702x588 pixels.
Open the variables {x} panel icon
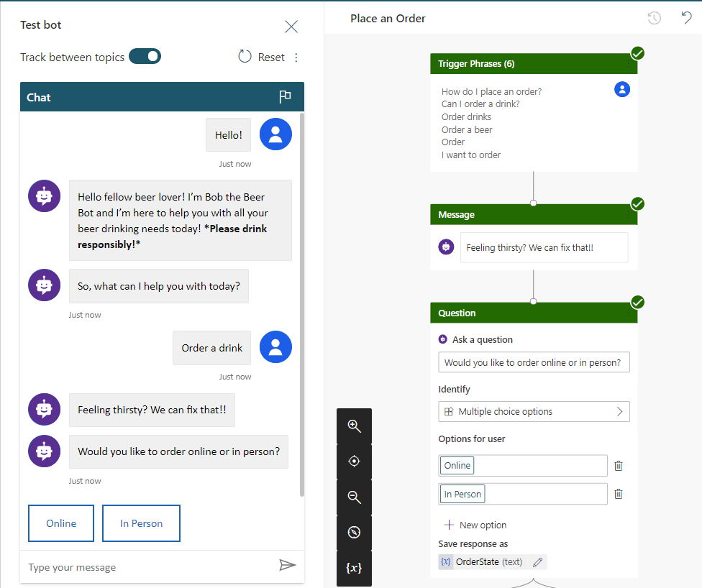point(354,568)
